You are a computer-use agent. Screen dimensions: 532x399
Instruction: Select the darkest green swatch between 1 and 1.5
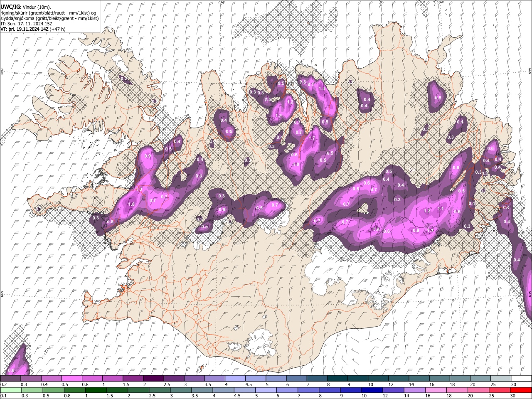coord(96,390)
